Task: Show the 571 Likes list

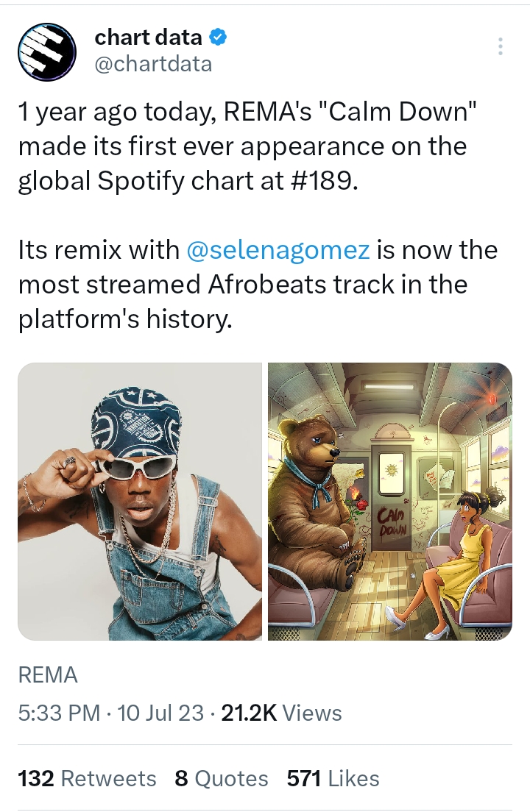Action: pos(333,778)
